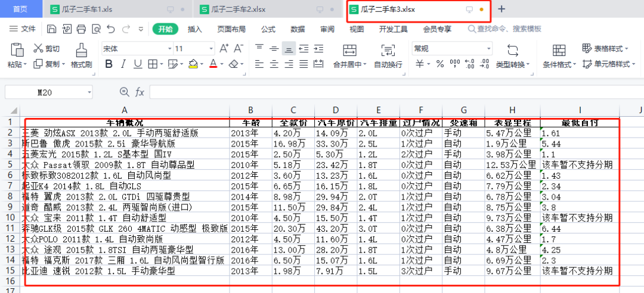644x293 pixels.
Task: Toggle center text horizontally
Action: coord(274,64)
